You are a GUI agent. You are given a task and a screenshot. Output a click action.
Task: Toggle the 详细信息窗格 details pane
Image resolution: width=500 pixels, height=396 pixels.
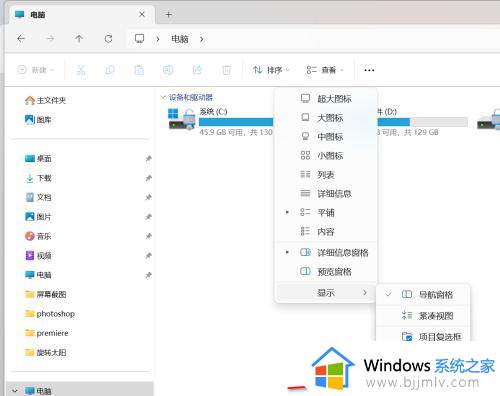coord(326,253)
